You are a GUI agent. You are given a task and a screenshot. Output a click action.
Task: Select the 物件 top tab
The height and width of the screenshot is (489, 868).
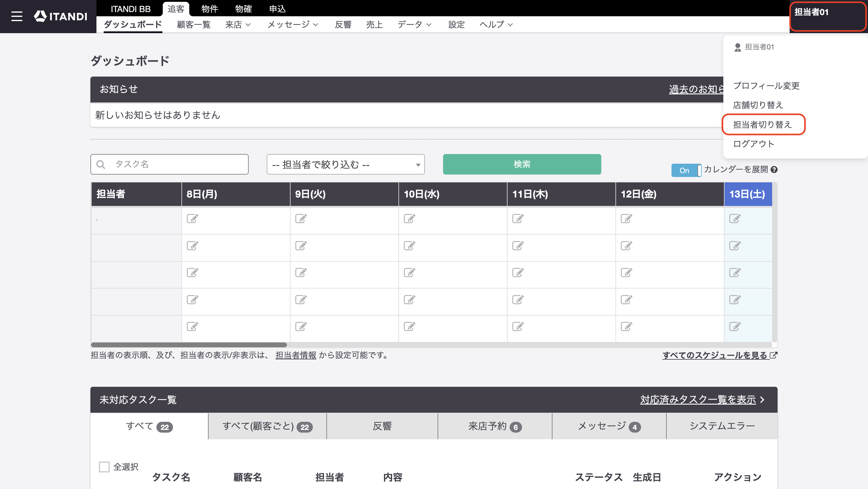pos(209,9)
